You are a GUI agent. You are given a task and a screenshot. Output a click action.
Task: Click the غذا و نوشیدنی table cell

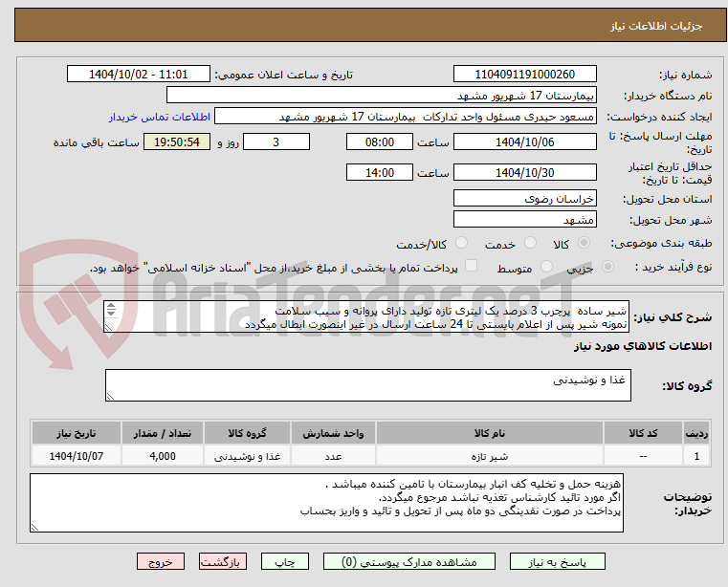(x=247, y=456)
